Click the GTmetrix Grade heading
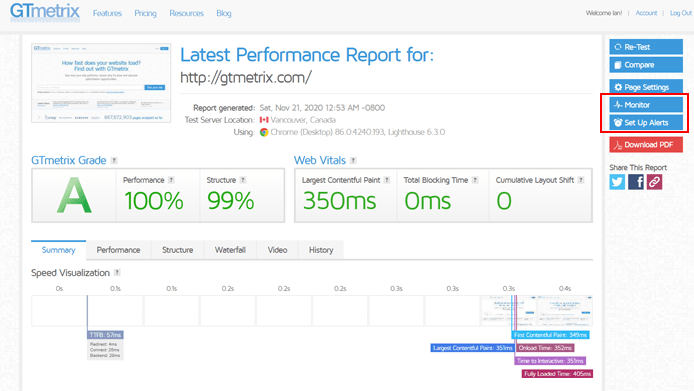The width and height of the screenshot is (694, 391). coord(69,160)
